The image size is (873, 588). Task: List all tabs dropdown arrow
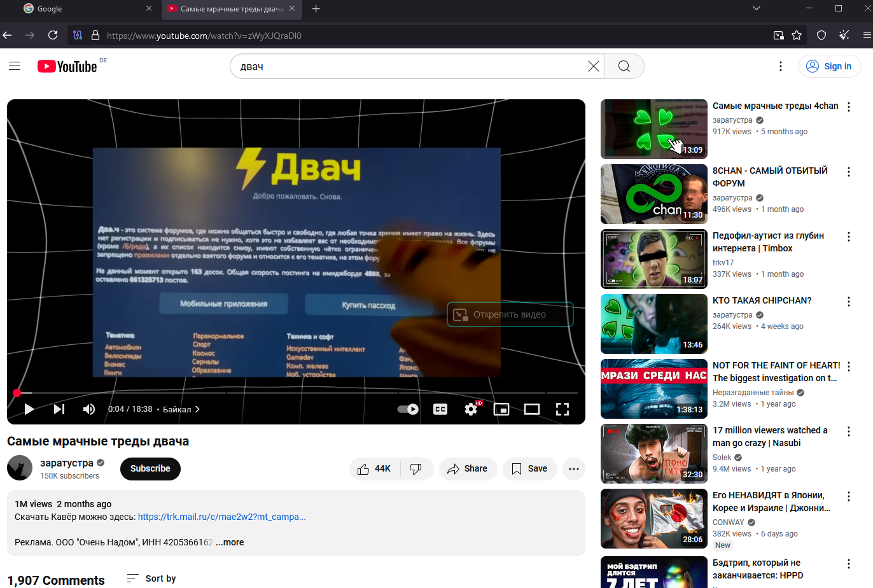(x=757, y=9)
